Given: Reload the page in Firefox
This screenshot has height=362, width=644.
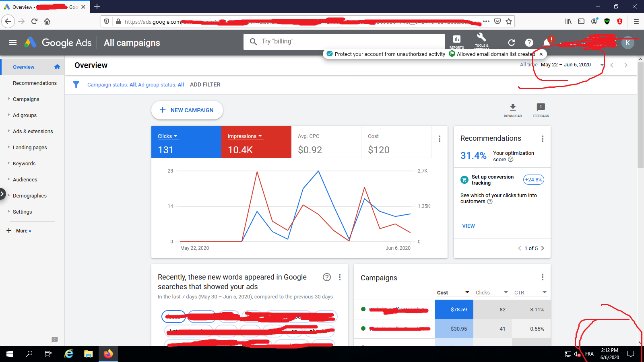Looking at the screenshot, I should (34, 21).
